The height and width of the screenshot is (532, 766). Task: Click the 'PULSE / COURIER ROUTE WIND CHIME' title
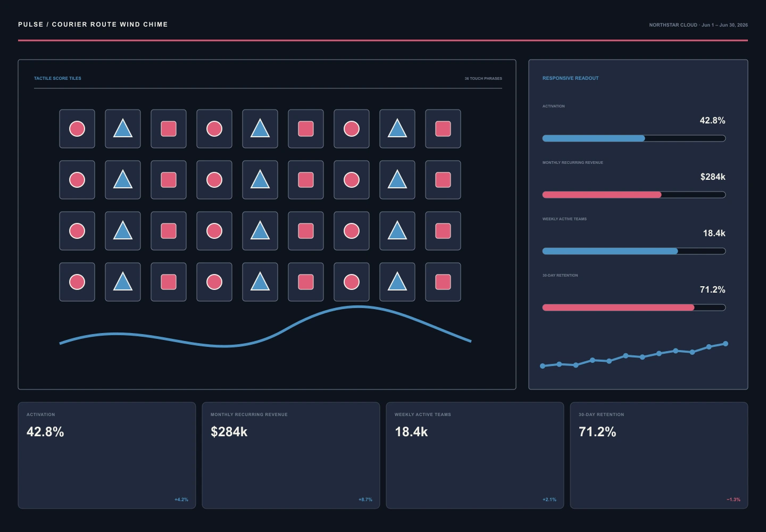click(93, 24)
